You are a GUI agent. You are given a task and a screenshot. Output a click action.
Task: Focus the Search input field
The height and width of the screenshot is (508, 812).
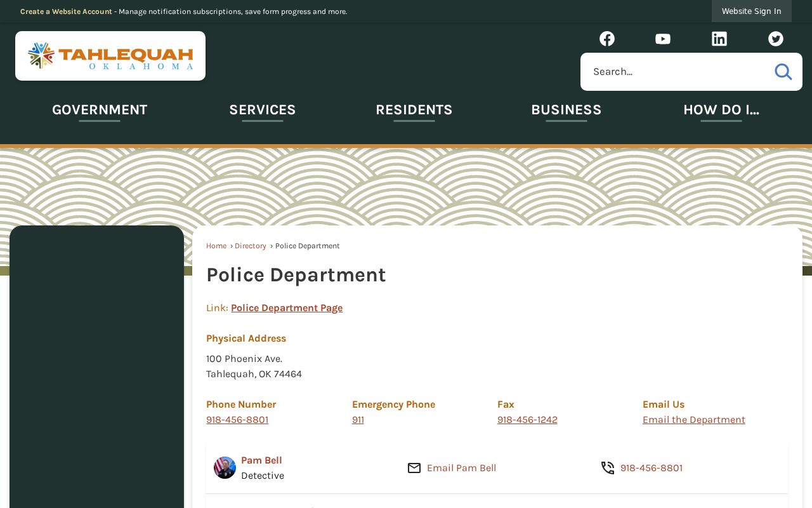point(676,72)
